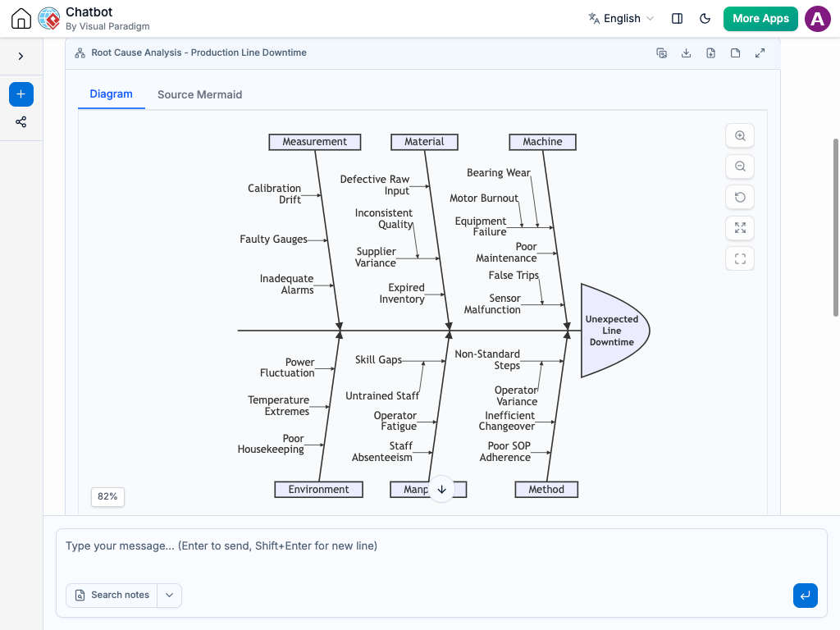
Task: Click the Motor Burnout label
Action: (484, 199)
